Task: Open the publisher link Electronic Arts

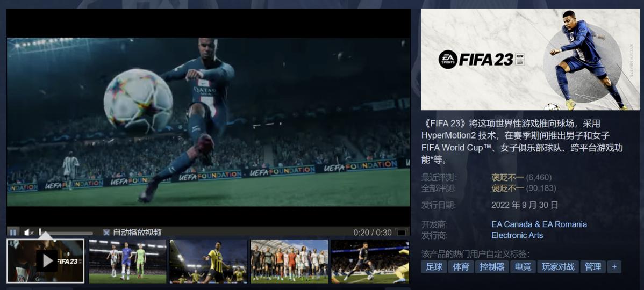Action: (x=517, y=235)
